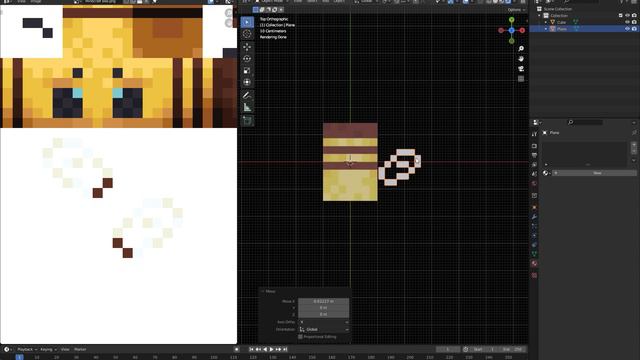
Task: Open the Marker menu in timeline
Action: point(80,349)
